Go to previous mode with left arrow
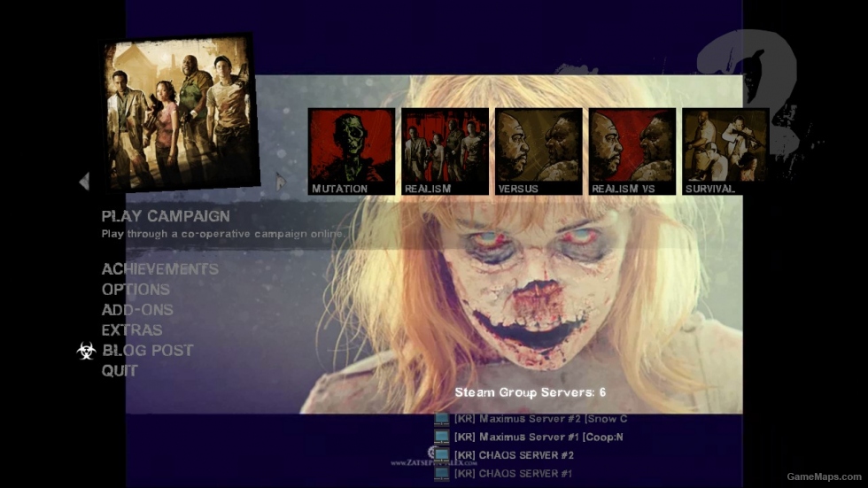The height and width of the screenshot is (488, 868). coord(84,181)
